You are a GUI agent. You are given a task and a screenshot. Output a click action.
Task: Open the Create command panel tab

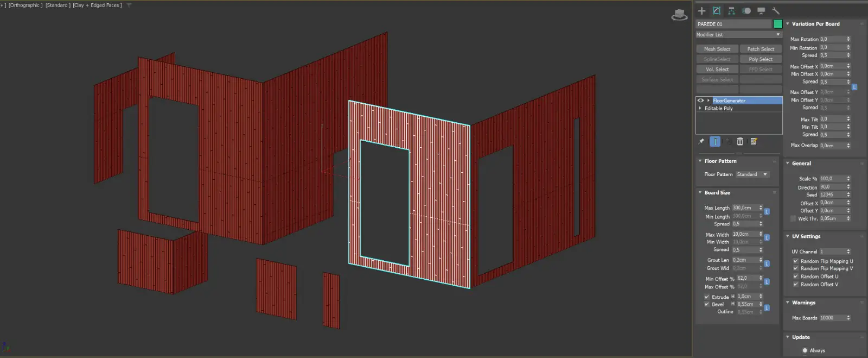701,10
